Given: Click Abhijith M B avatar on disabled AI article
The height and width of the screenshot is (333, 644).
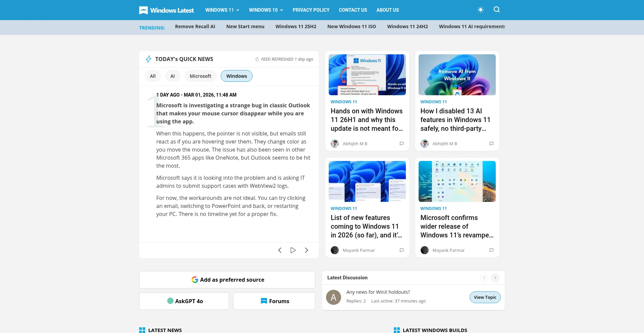Looking at the screenshot, I should click(x=425, y=144).
